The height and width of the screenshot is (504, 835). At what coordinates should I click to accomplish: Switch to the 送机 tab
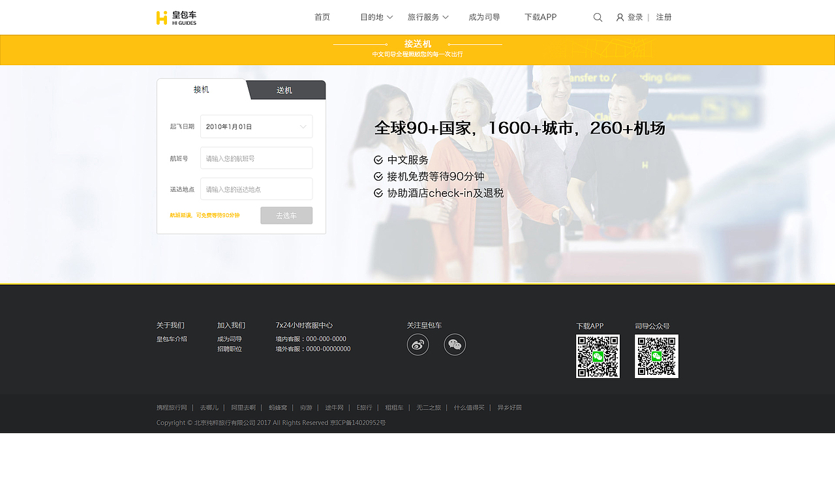pyautogui.click(x=284, y=90)
